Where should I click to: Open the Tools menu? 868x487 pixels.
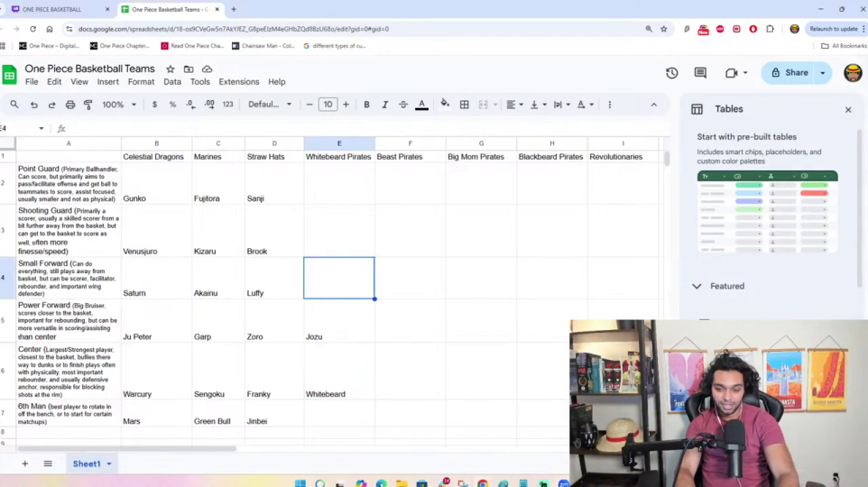(199, 82)
